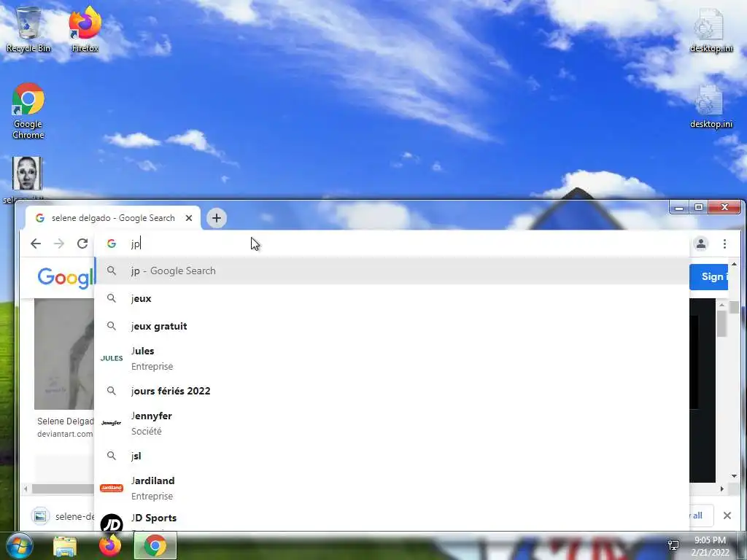Click the Chrome taskbar button

pyautogui.click(x=155, y=545)
